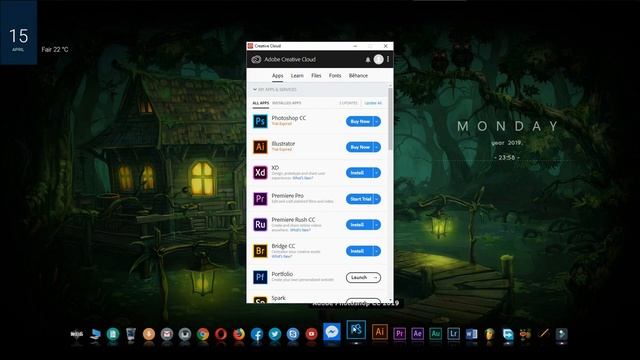Image resolution: width=640 pixels, height=360 pixels.
Task: Open Messenger icon in the dock
Action: [x=332, y=332]
